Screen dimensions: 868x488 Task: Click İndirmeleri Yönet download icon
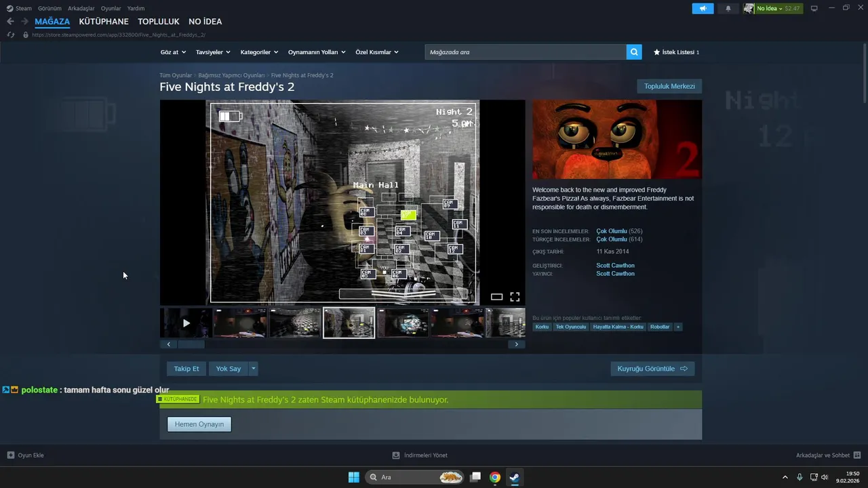tap(396, 455)
